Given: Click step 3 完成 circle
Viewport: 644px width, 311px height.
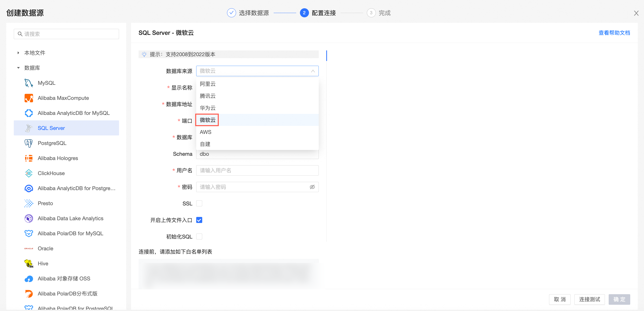Looking at the screenshot, I should [x=371, y=13].
